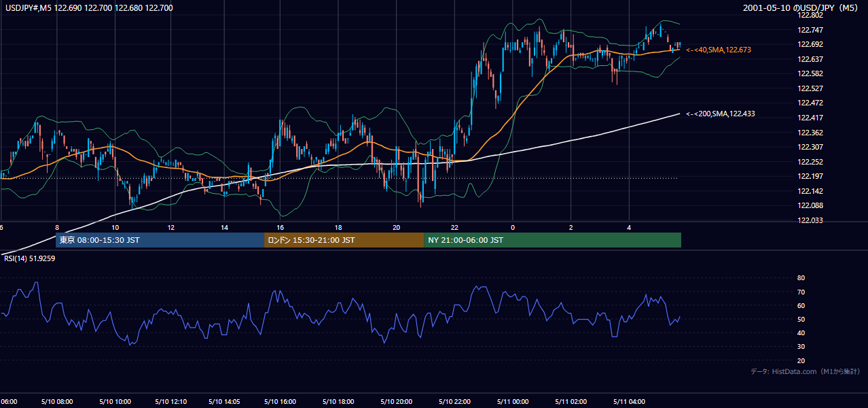
Task: Click the bottom time label 5/10 08:00
Action: pyautogui.click(x=56, y=401)
